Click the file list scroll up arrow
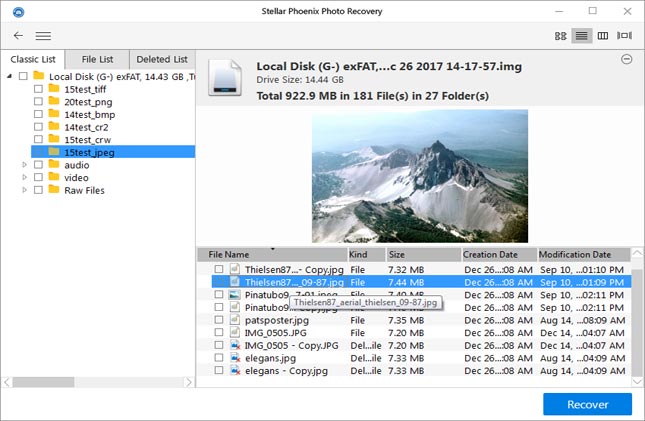Image resolution: width=645 pixels, height=421 pixels. pyautogui.click(x=637, y=253)
